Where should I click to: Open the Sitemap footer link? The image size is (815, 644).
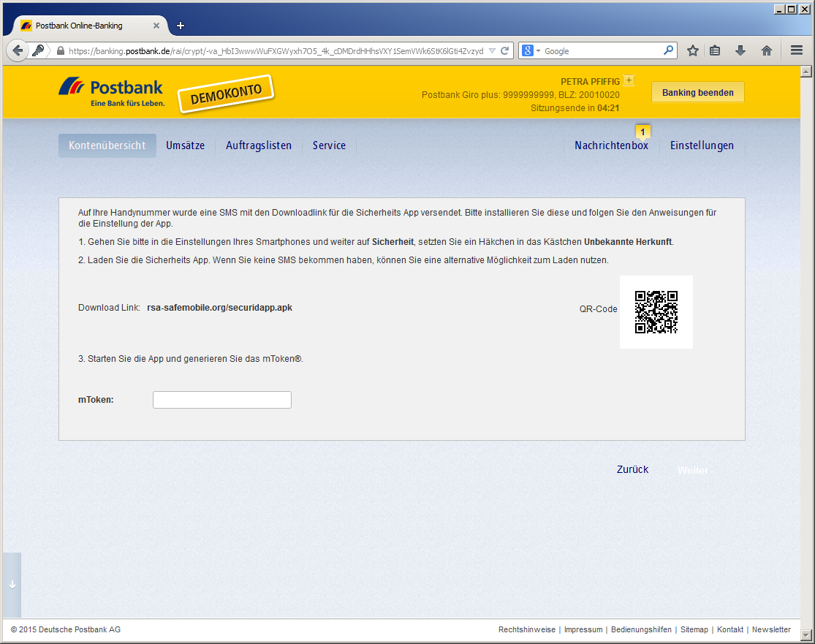[x=694, y=629]
